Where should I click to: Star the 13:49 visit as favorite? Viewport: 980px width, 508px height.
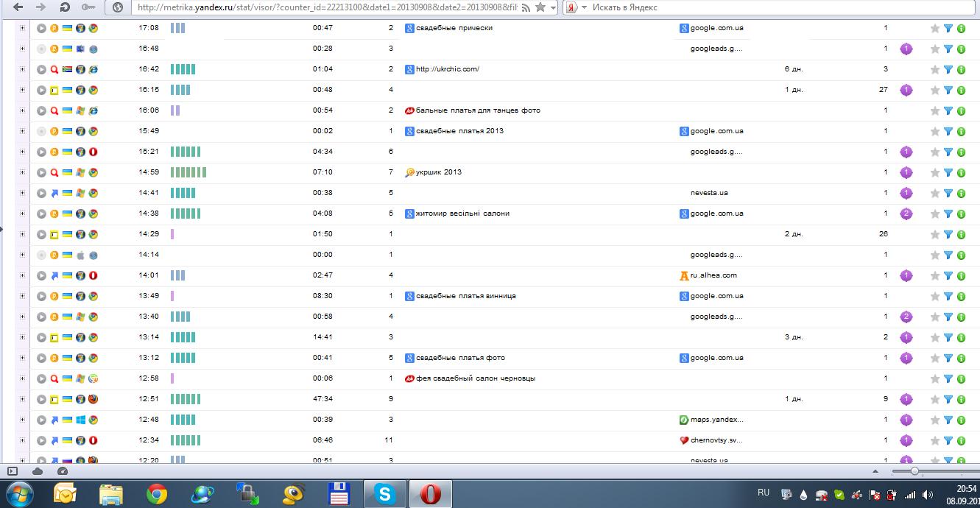point(935,296)
